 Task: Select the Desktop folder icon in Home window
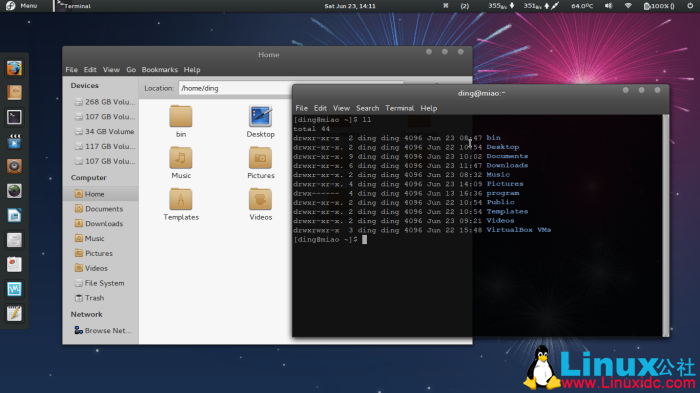(260, 117)
